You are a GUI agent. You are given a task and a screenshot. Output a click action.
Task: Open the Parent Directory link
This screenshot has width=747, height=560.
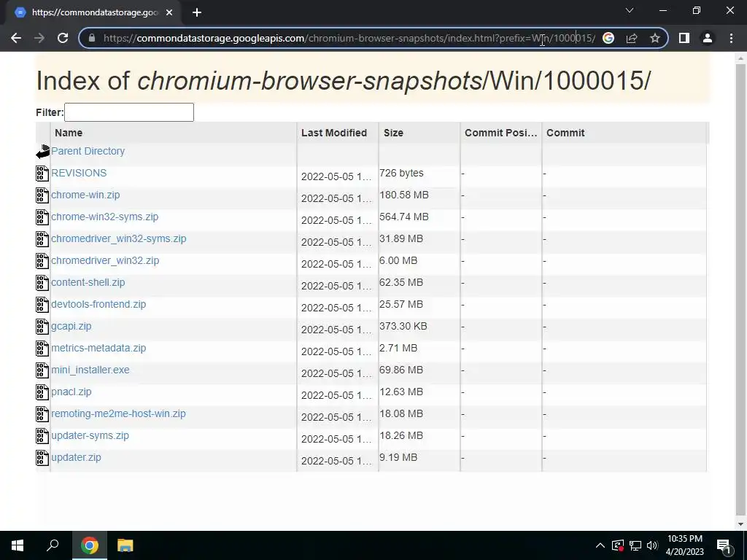tap(88, 151)
